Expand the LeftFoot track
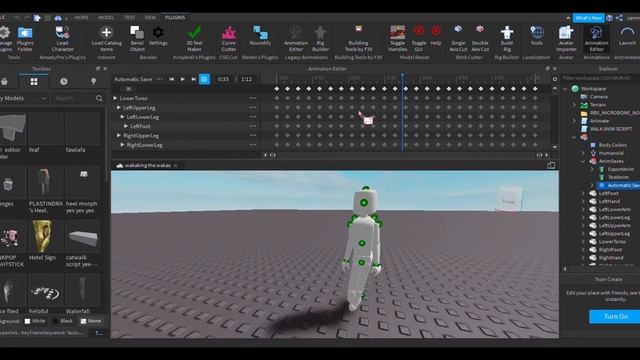This screenshot has width=640, height=360. pyautogui.click(x=126, y=127)
